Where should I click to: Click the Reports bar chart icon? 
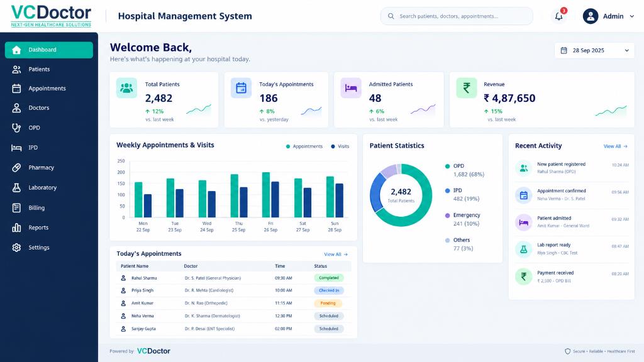[16, 228]
